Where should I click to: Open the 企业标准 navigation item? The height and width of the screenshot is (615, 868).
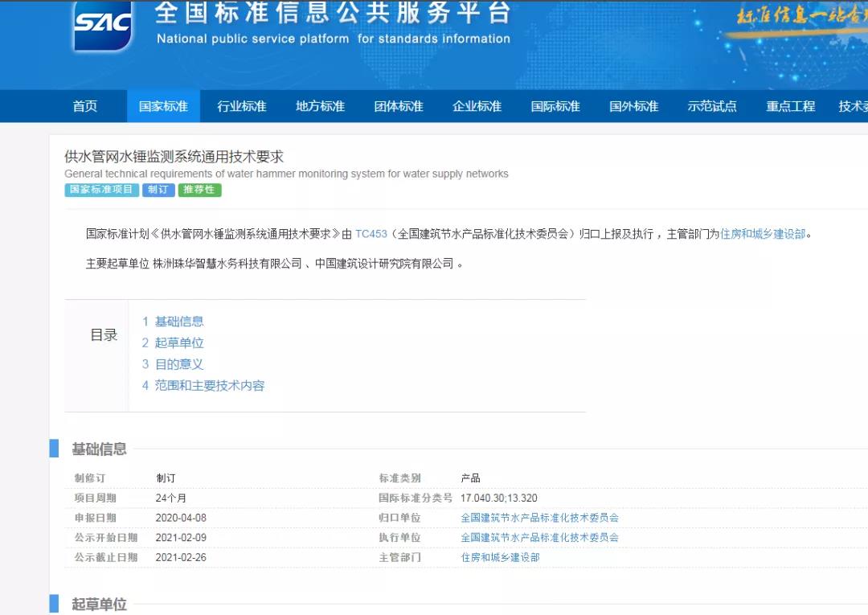pyautogui.click(x=477, y=106)
